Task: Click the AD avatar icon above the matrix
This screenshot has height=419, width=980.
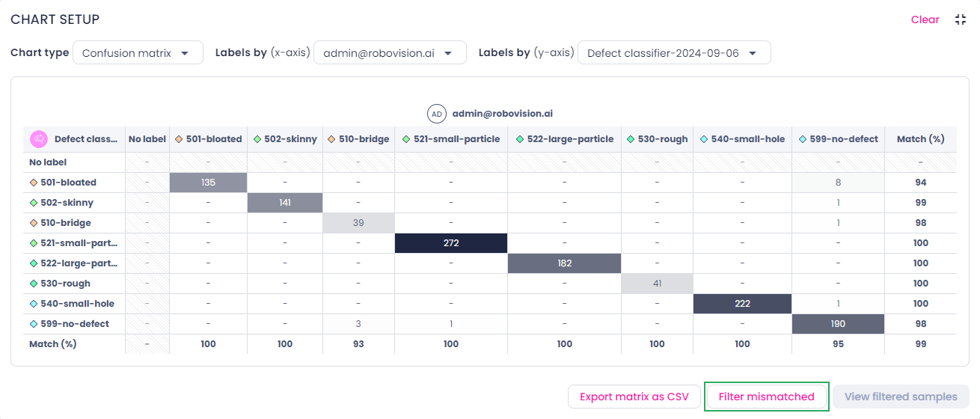Action: pos(437,114)
